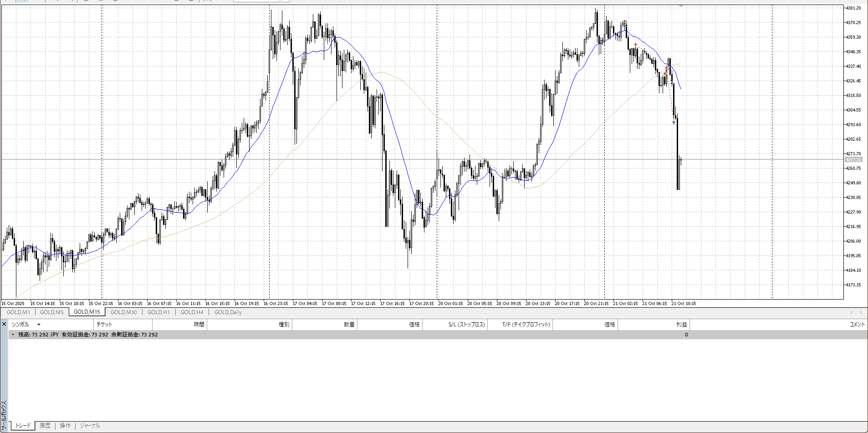
Task: Click the chart tabs scroll-right arrow
Action: 861,312
